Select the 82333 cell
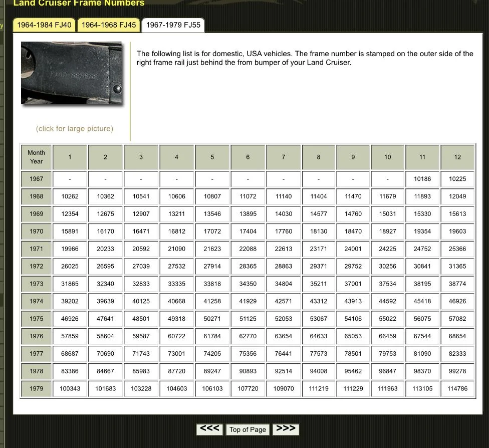Image resolution: width=489 pixels, height=448 pixels. [457, 354]
